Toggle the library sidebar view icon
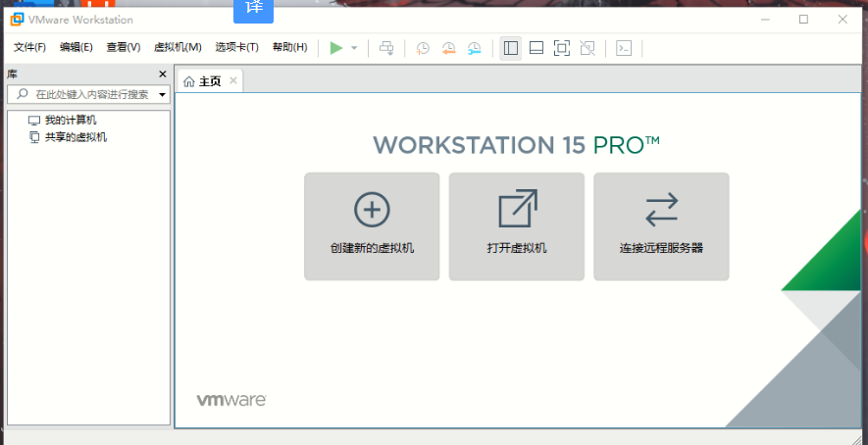 click(x=510, y=48)
